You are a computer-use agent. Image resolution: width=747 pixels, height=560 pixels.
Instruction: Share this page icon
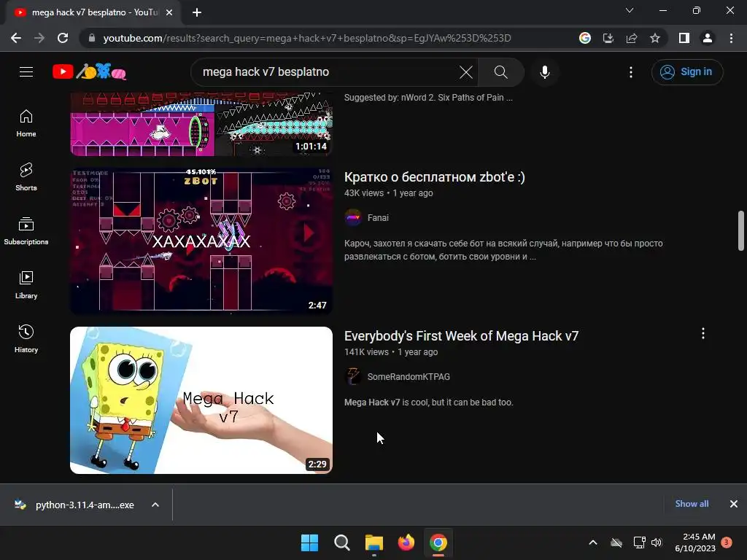(x=632, y=38)
